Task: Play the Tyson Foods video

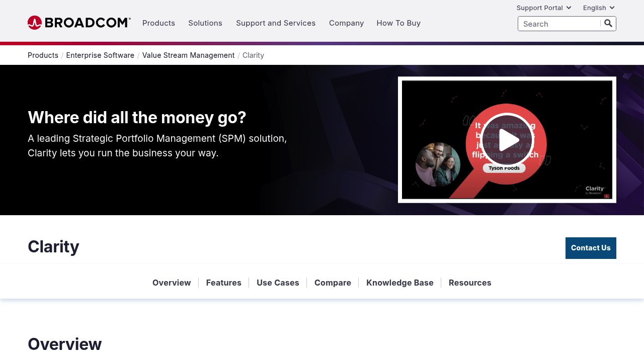Action: (507, 140)
